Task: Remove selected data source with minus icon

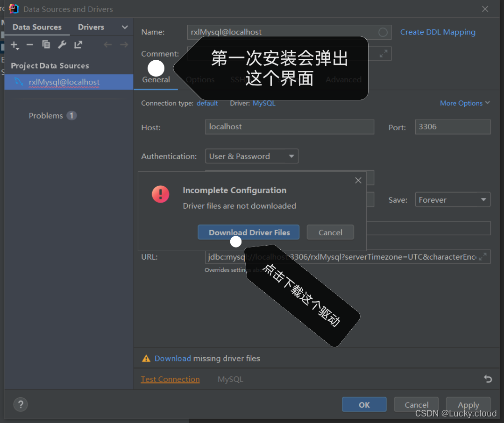Action: click(x=29, y=45)
